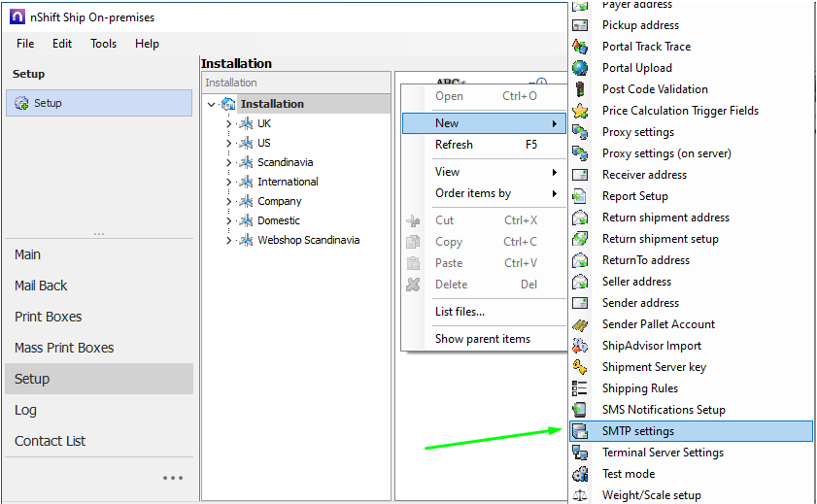The width and height of the screenshot is (817, 504).
Task: Expand the Company tree node
Action: pyautogui.click(x=228, y=201)
